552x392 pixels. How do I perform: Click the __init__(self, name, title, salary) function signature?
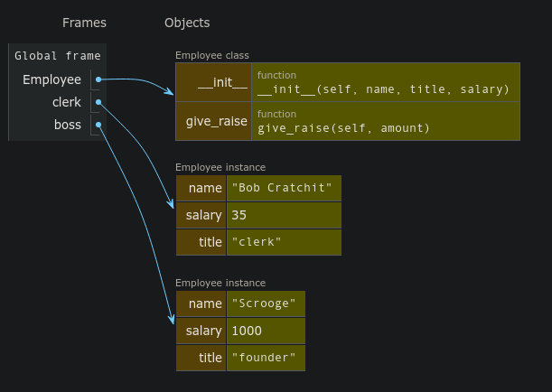pos(383,89)
